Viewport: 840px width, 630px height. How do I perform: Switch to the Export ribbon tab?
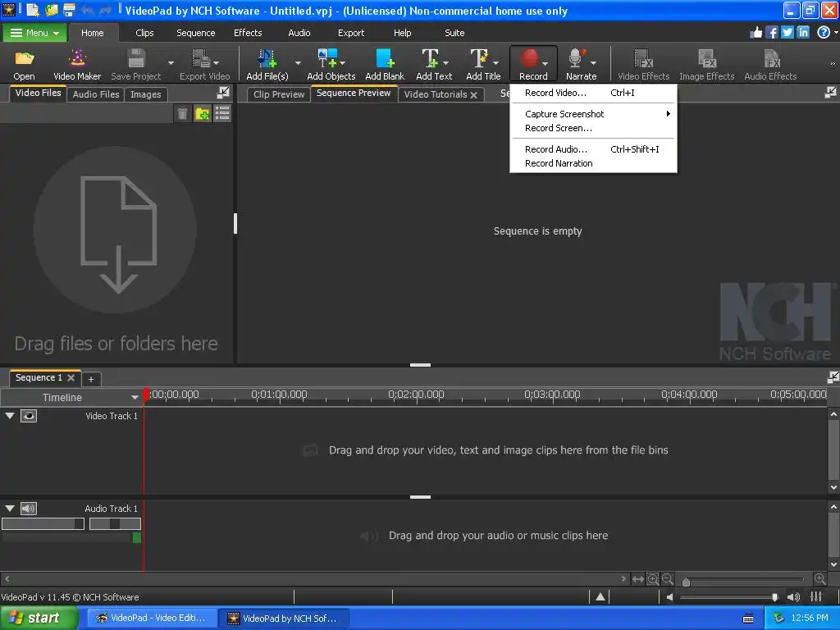click(x=351, y=33)
